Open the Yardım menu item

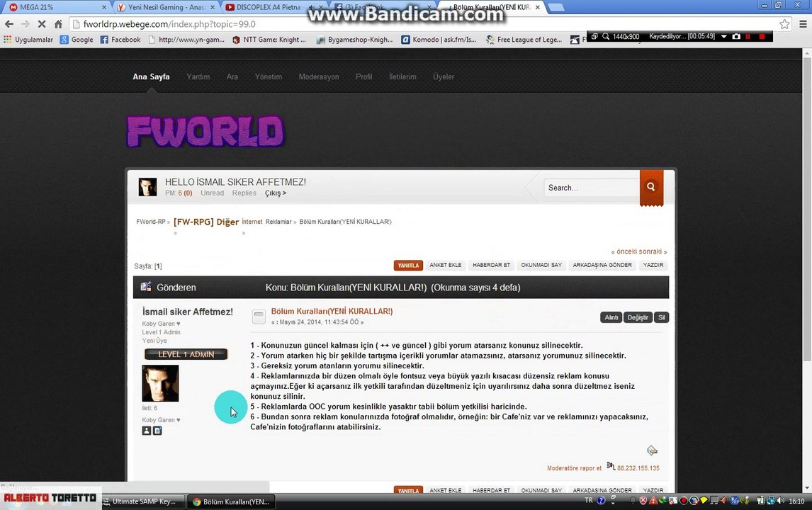[x=198, y=76]
